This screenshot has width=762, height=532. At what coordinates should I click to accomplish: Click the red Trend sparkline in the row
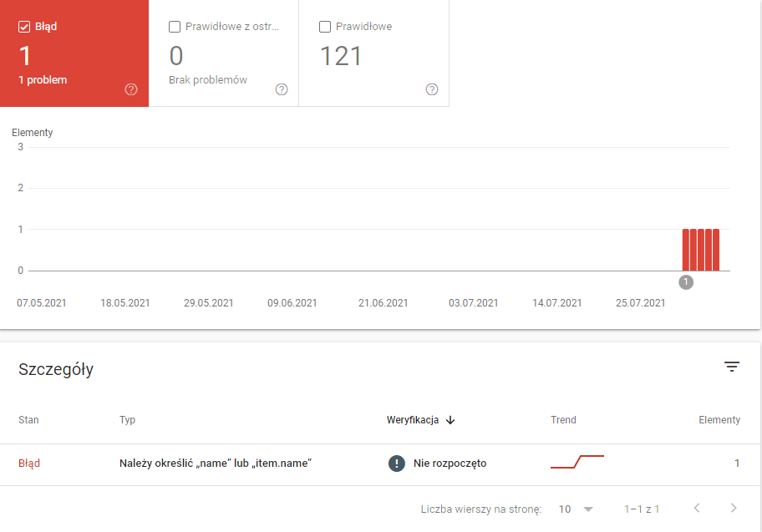[x=577, y=462]
